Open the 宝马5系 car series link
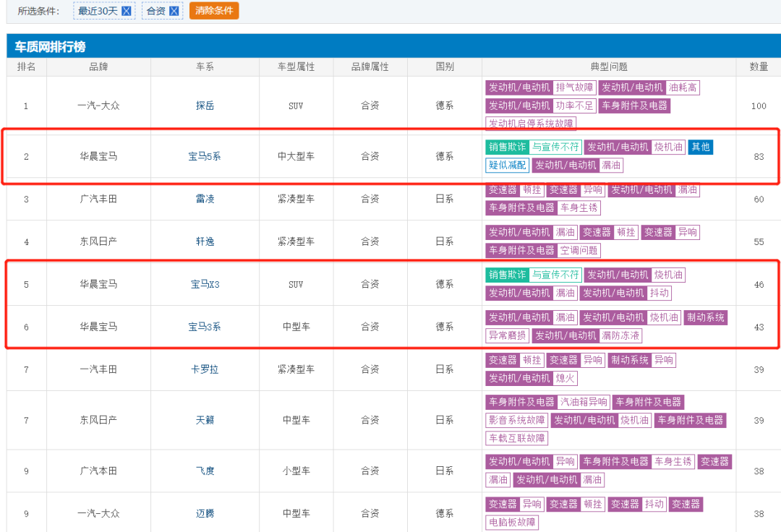Image resolution: width=781 pixels, height=532 pixels. tap(204, 156)
